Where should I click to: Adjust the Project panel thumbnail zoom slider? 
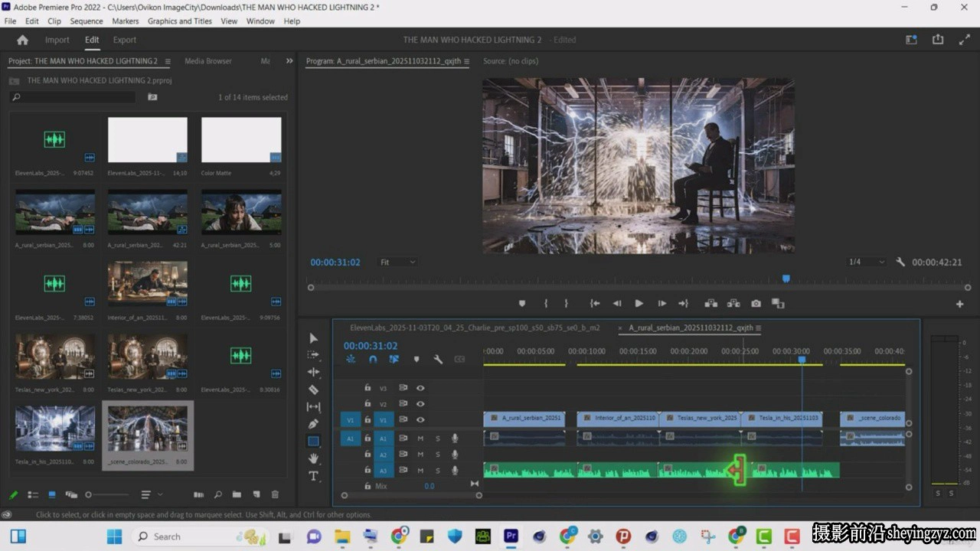(x=107, y=495)
